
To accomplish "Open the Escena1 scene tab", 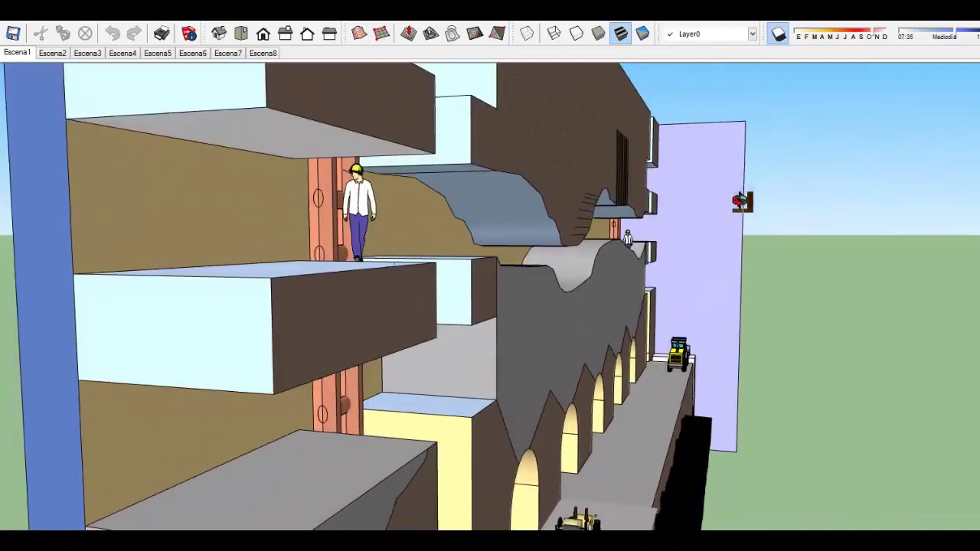I will click(x=17, y=53).
